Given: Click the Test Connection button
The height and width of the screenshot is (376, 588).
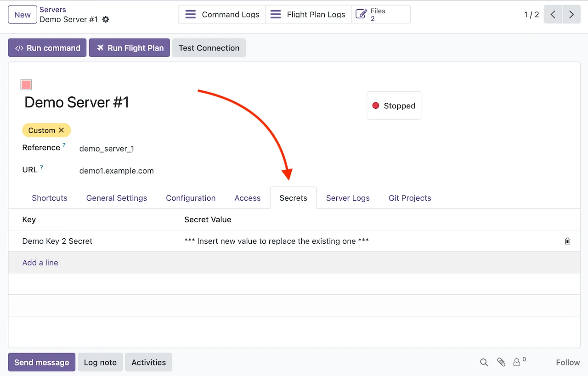Looking at the screenshot, I should (x=209, y=48).
